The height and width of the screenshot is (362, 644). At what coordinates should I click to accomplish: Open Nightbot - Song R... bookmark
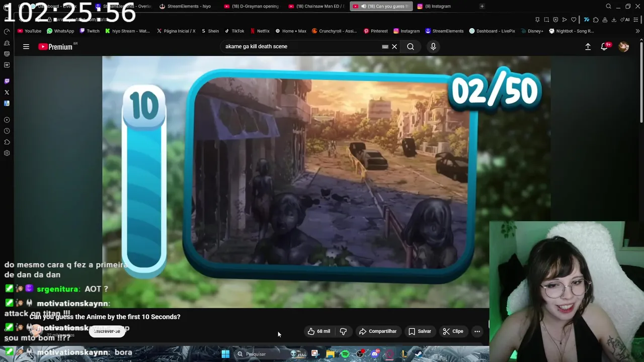572,31
